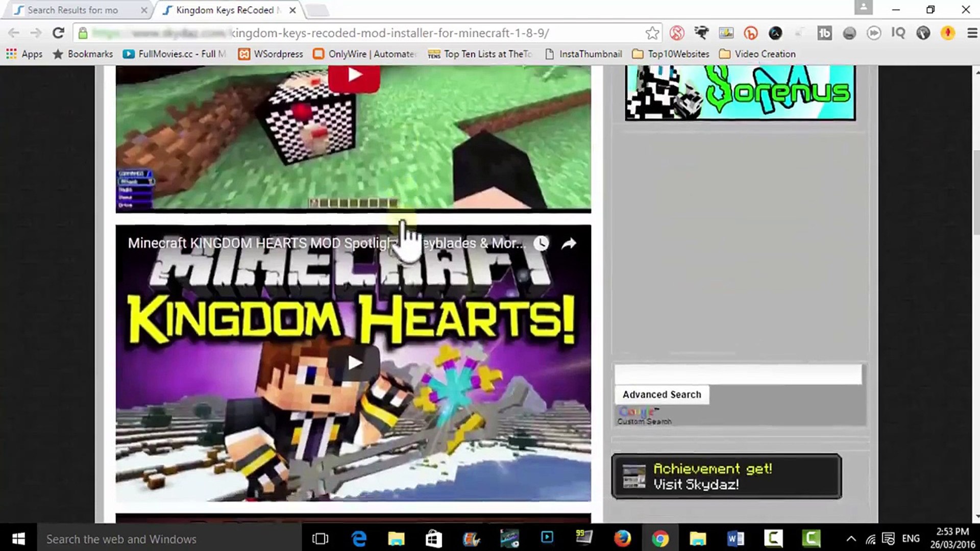
Task: Open Microsoft Edge from taskbar
Action: (x=359, y=538)
